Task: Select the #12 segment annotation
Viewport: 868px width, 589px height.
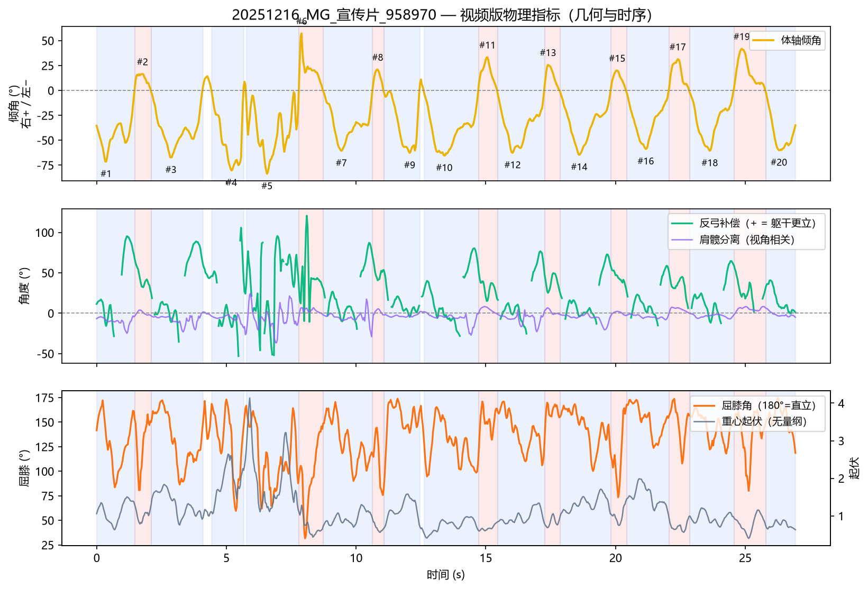Action: click(x=513, y=165)
